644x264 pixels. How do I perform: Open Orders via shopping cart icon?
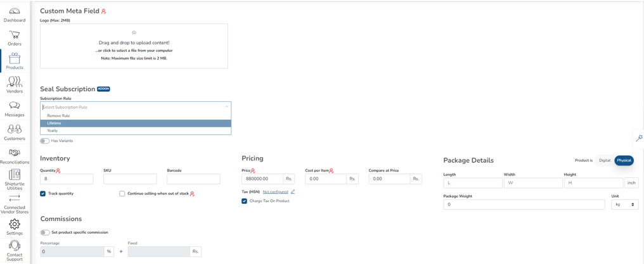pyautogui.click(x=15, y=34)
